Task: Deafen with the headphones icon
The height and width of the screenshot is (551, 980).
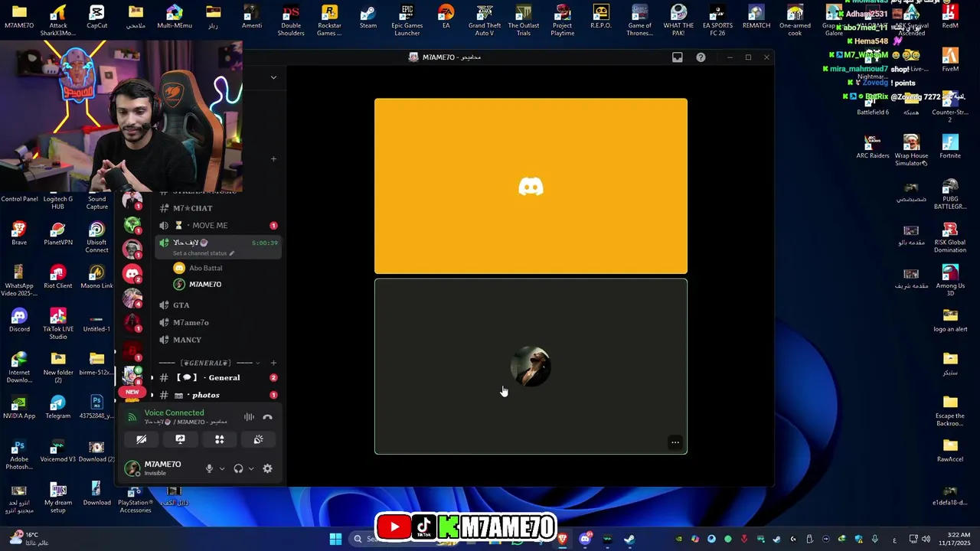Action: coord(238,468)
